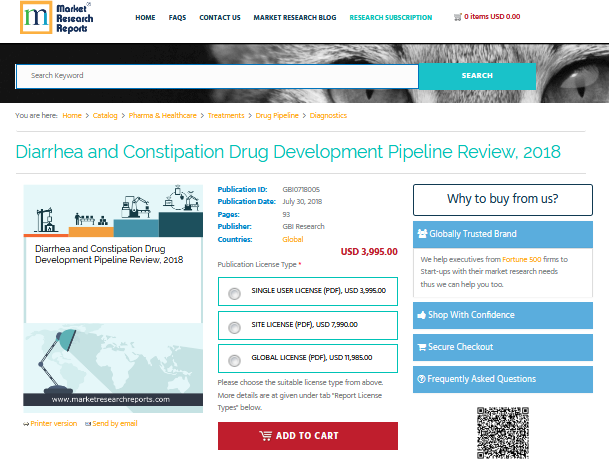Click 0 items USD 0.00 cart link

(492, 17)
